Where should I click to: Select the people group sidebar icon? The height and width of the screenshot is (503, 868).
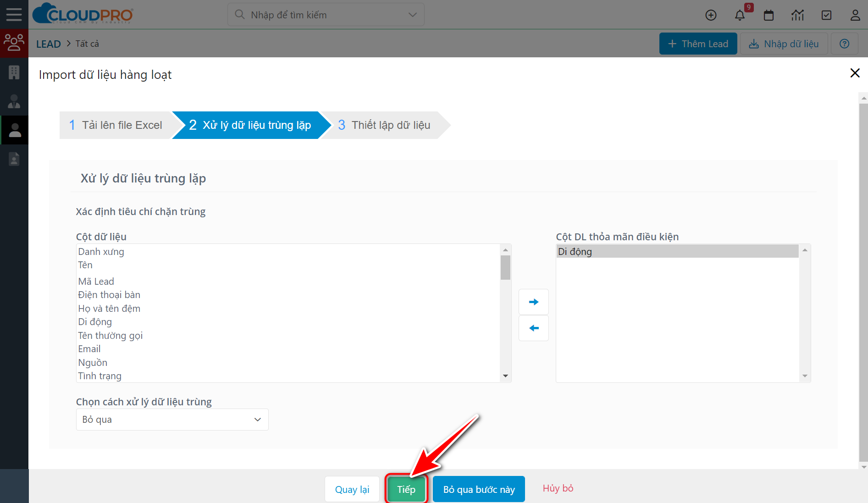tap(14, 43)
